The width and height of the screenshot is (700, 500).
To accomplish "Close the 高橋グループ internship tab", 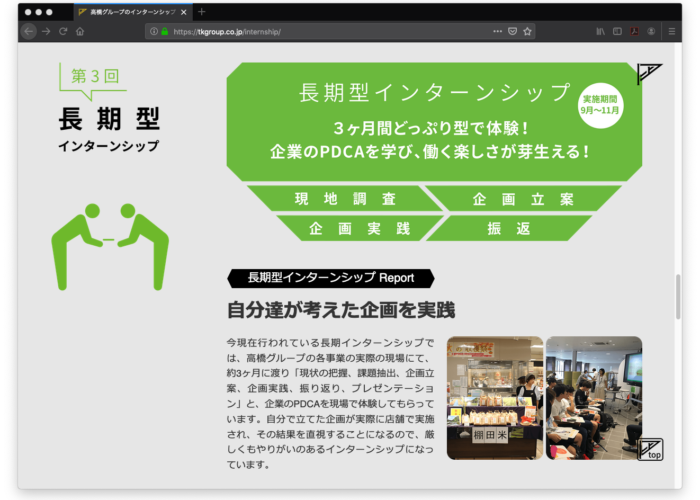I will click(182, 11).
